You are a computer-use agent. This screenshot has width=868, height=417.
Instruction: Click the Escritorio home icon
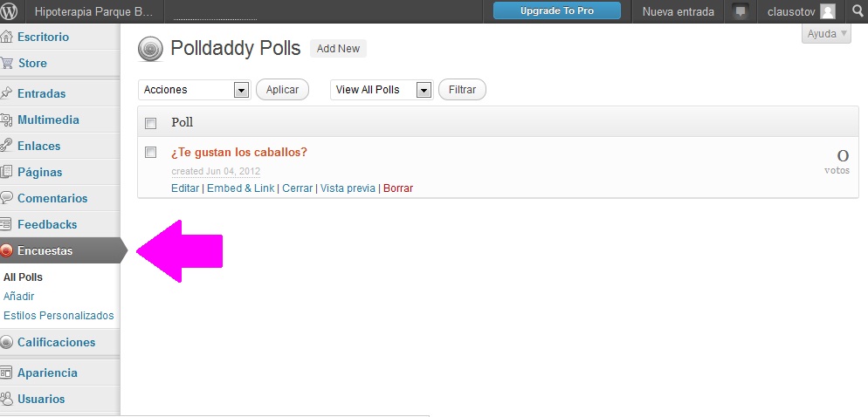[x=8, y=38]
